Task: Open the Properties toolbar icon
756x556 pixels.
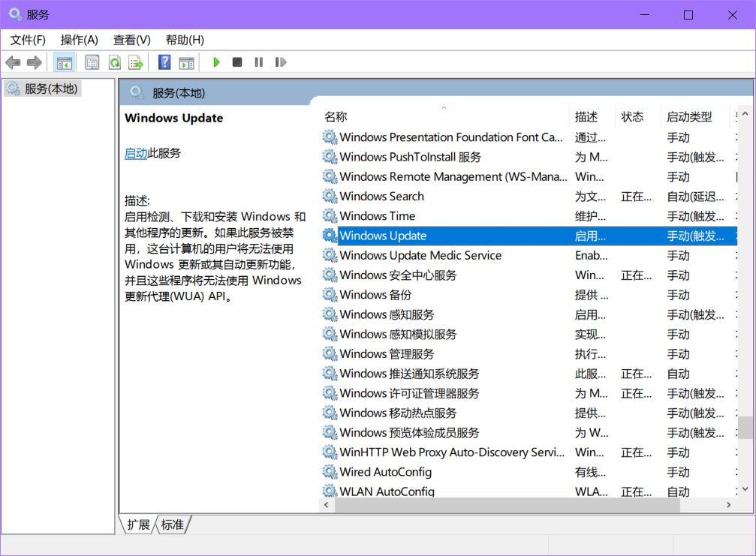Action: [x=92, y=62]
